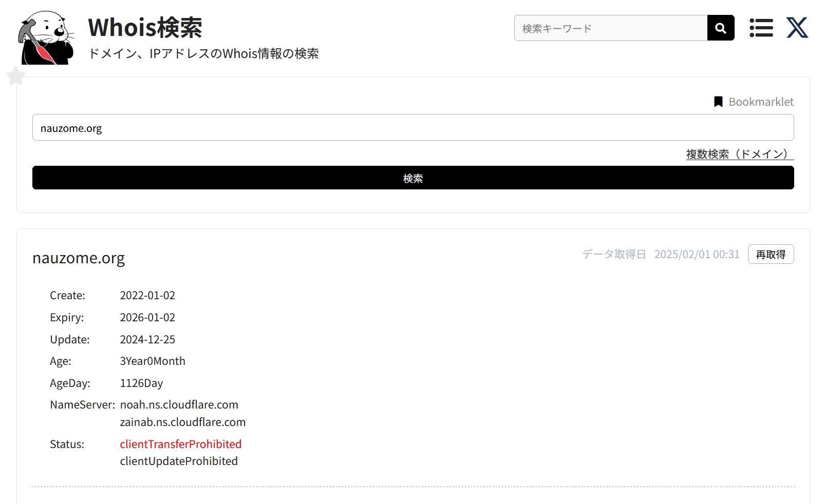Screen dimensions: 825x504
Task: Click the site subtitle tagline text
Action: click(203, 53)
